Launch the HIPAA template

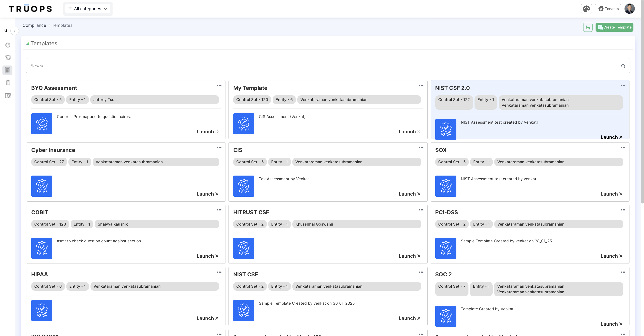pyautogui.click(x=208, y=318)
